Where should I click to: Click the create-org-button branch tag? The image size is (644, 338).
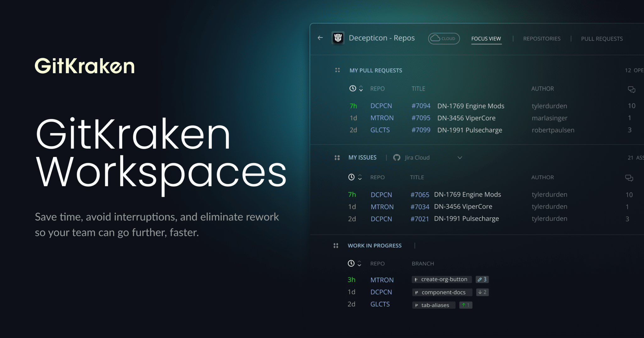click(x=442, y=279)
